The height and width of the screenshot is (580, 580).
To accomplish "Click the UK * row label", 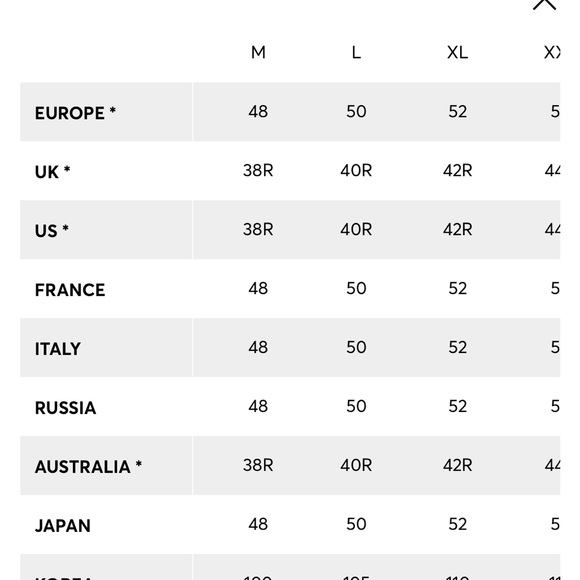I will click(x=53, y=172).
